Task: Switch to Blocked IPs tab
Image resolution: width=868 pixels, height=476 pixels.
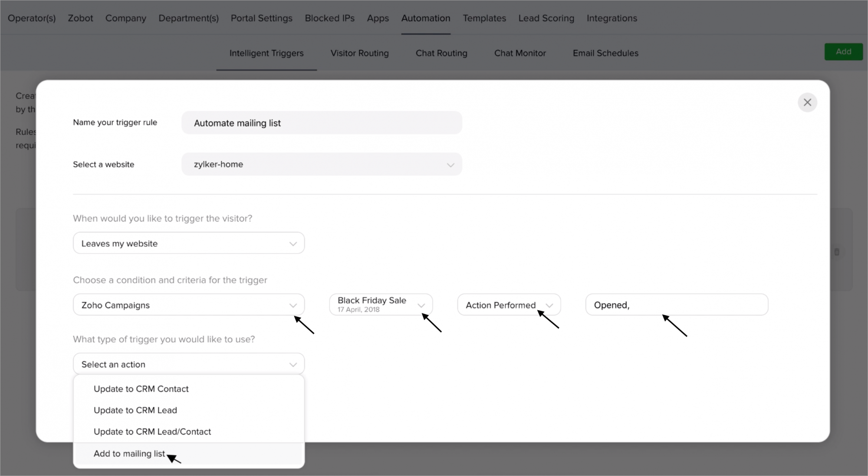Action: tap(329, 18)
